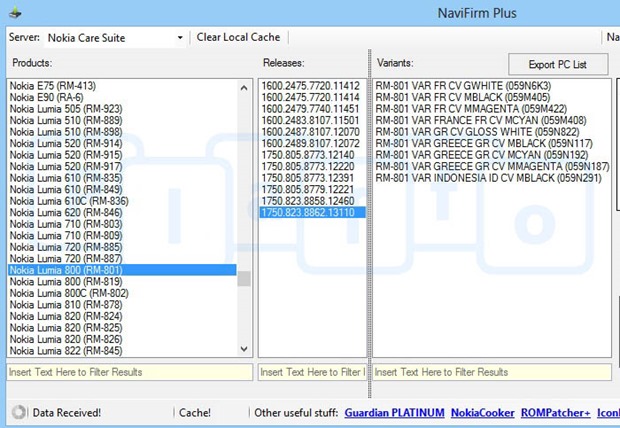Viewport: 620px width, 428px height.
Task: Click the Products list scrollbar thumb
Action: 244,278
